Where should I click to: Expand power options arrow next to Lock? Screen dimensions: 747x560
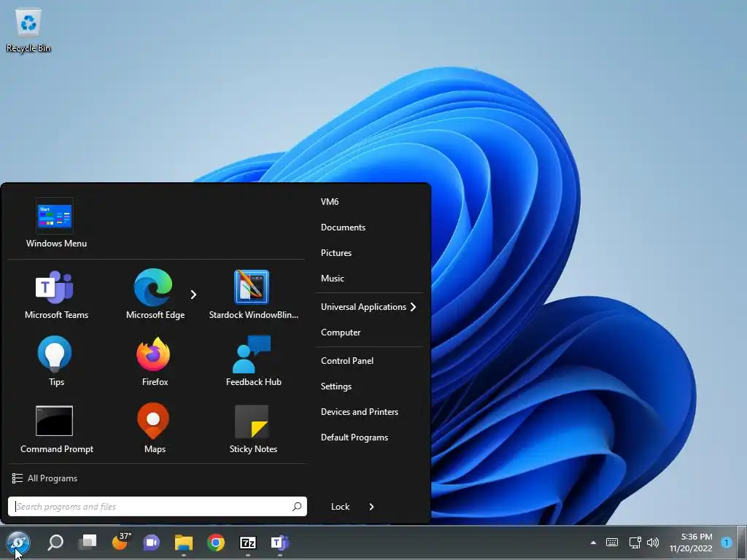(x=371, y=507)
